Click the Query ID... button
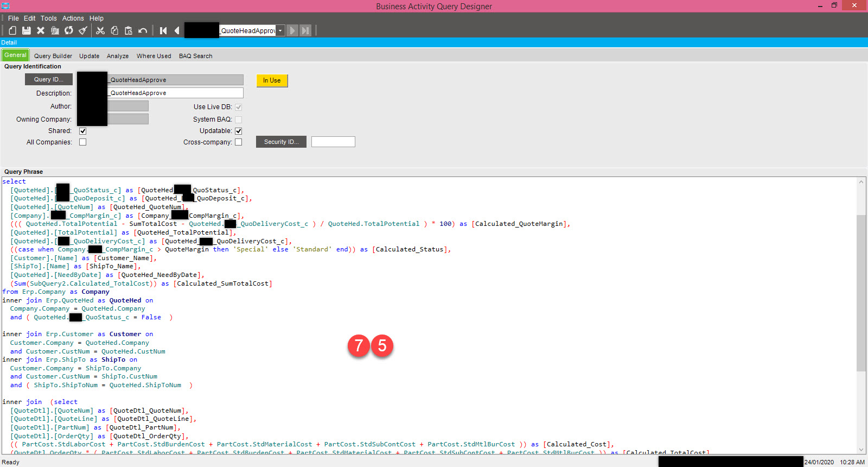Image resolution: width=868 pixels, height=467 pixels. click(x=49, y=79)
